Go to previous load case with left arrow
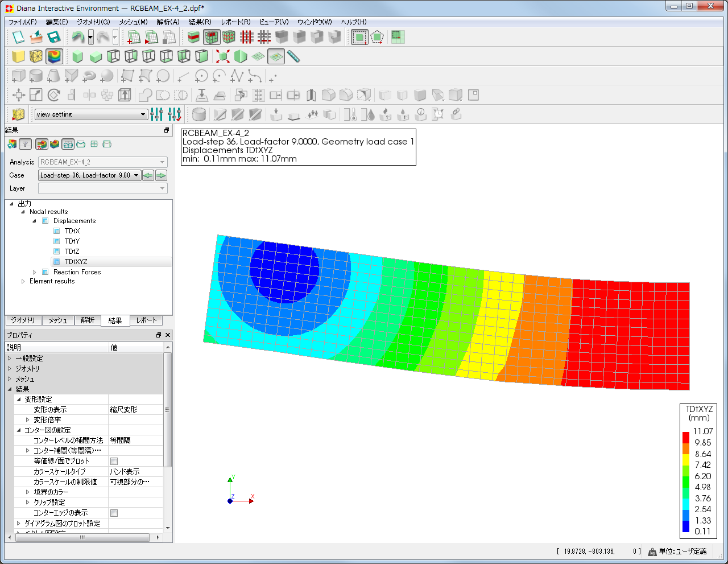 coord(148,175)
